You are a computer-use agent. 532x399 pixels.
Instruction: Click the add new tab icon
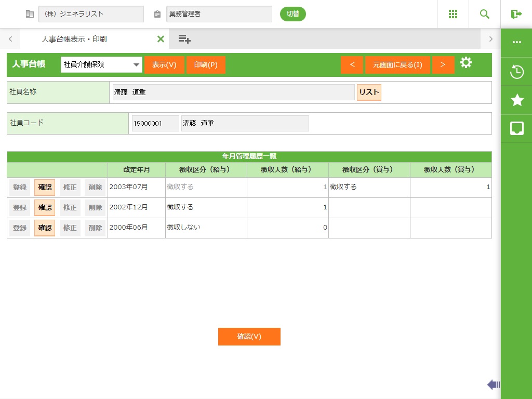tap(184, 39)
